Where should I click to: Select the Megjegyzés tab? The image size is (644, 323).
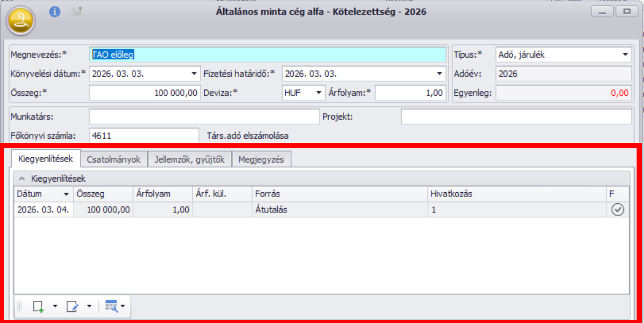261,159
